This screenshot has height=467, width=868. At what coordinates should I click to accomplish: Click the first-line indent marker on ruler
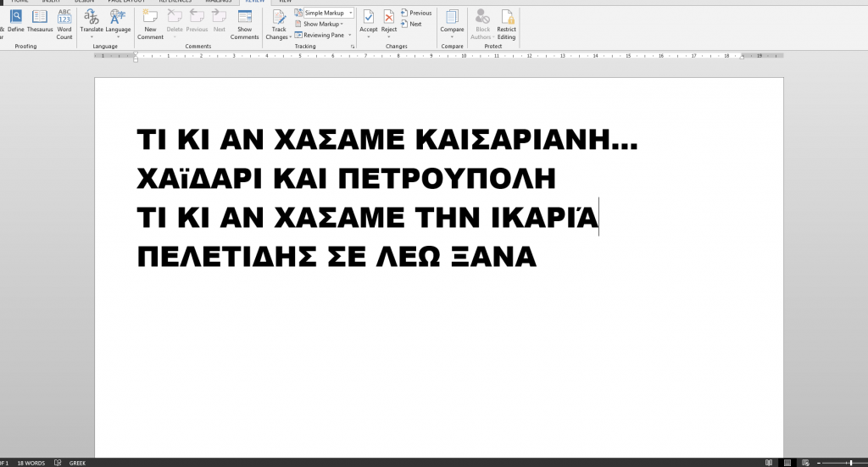[136, 53]
